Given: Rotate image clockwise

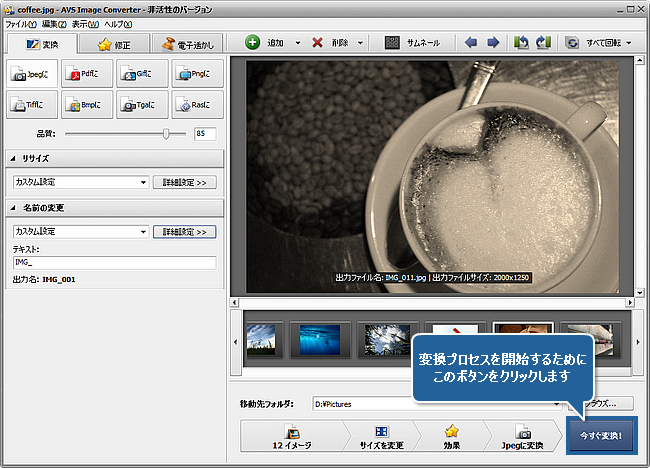Looking at the screenshot, I should (543, 42).
